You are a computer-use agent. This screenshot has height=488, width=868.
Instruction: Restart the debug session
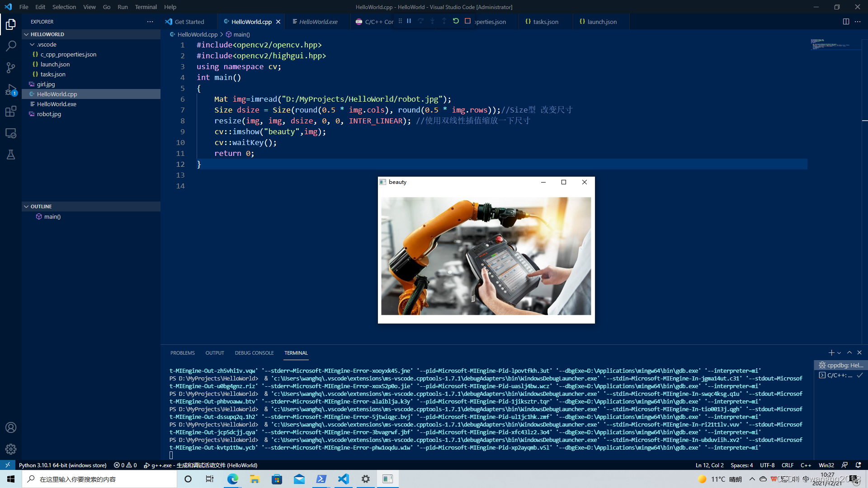(456, 21)
